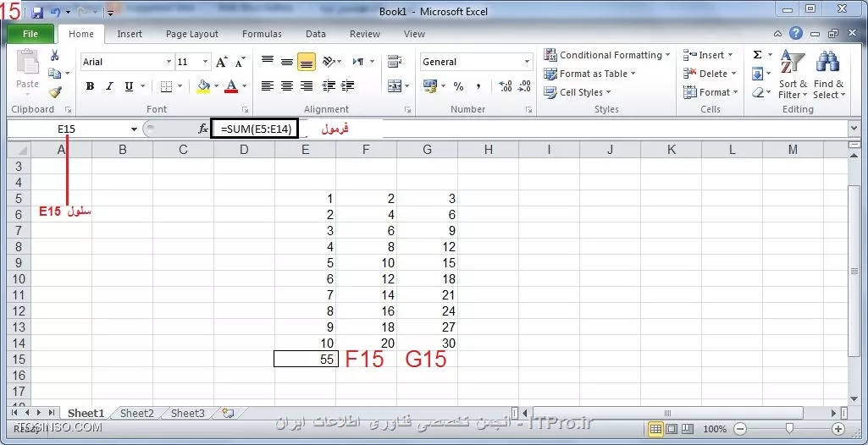Click the Insert Function fx icon
Viewport: 868px width, 445px height.
[203, 129]
